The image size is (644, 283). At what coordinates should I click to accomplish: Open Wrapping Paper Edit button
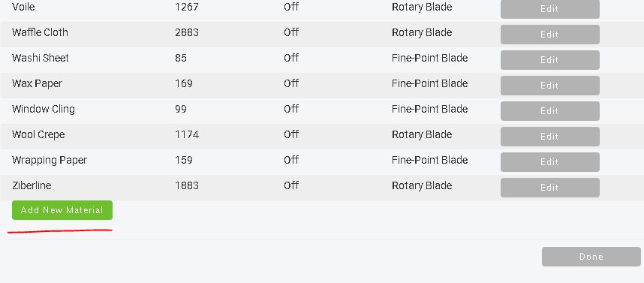(549, 162)
